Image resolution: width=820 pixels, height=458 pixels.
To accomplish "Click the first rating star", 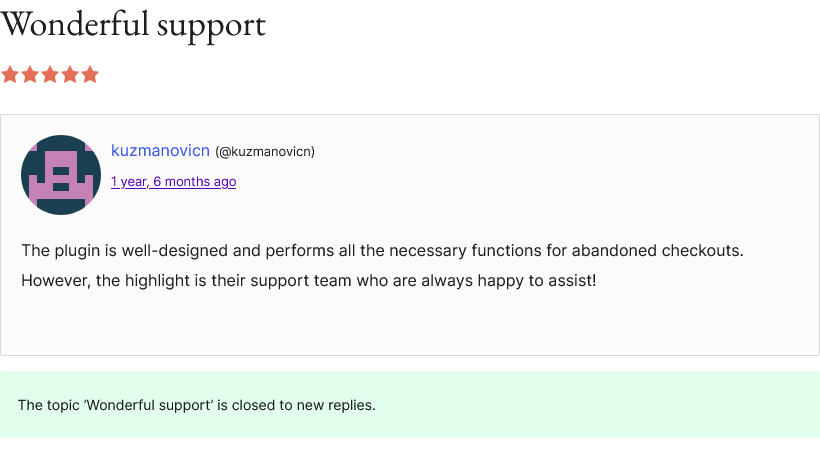I will [10, 75].
